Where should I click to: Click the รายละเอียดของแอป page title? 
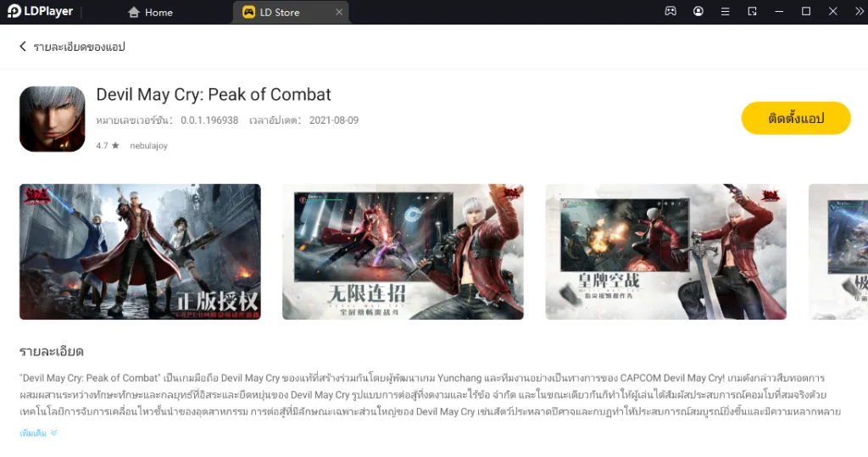click(79, 47)
